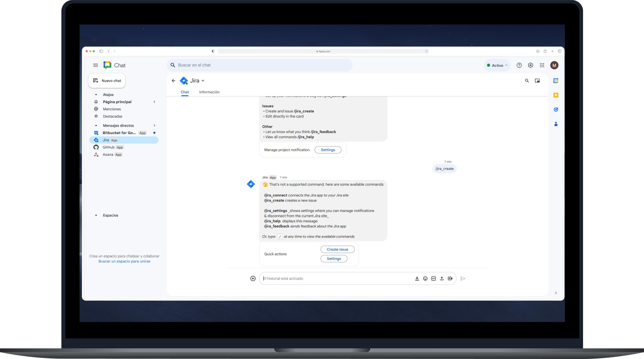Click the Create Issue quick action
The height and width of the screenshot is (359, 644).
point(337,249)
